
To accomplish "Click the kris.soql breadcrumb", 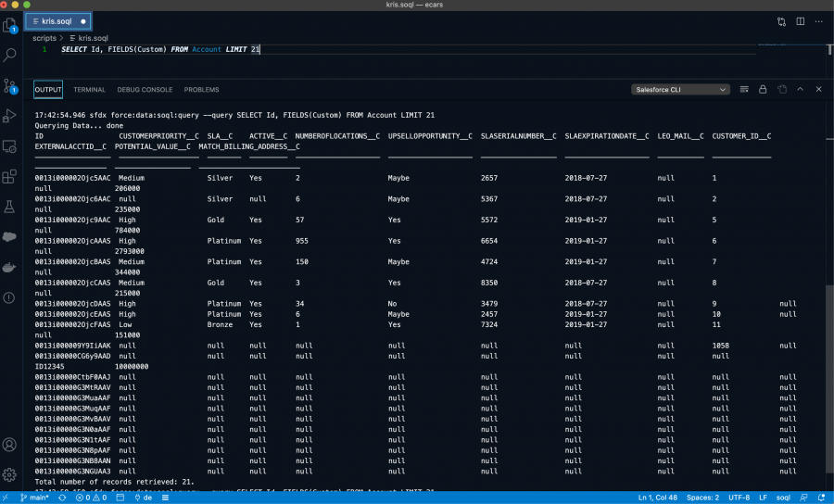I will tap(88, 38).
